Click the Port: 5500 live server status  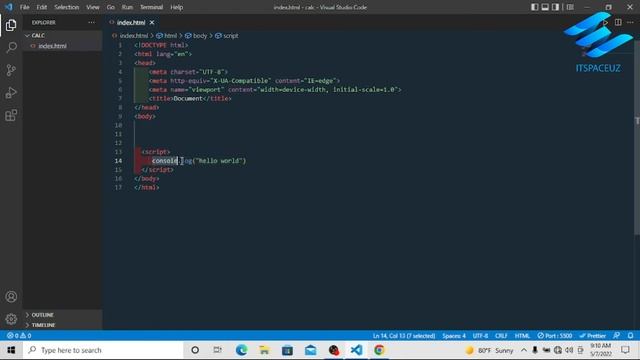click(555, 336)
